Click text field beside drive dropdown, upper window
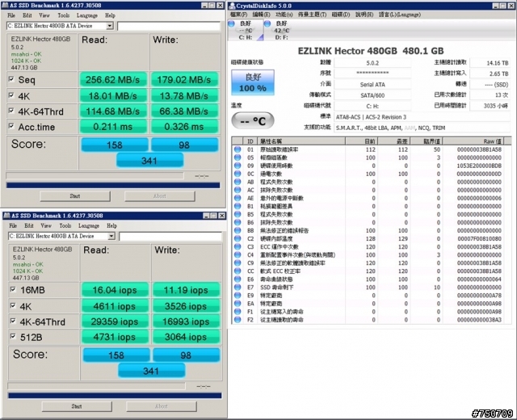Image resolution: width=517 pixels, height=420 pixels. pyautogui.click(x=169, y=26)
